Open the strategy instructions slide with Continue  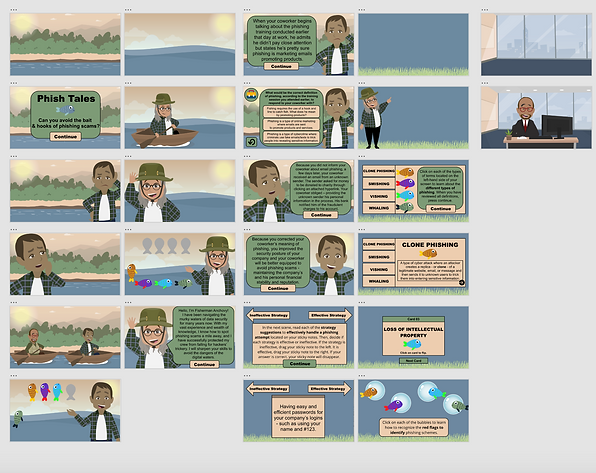(x=298, y=337)
